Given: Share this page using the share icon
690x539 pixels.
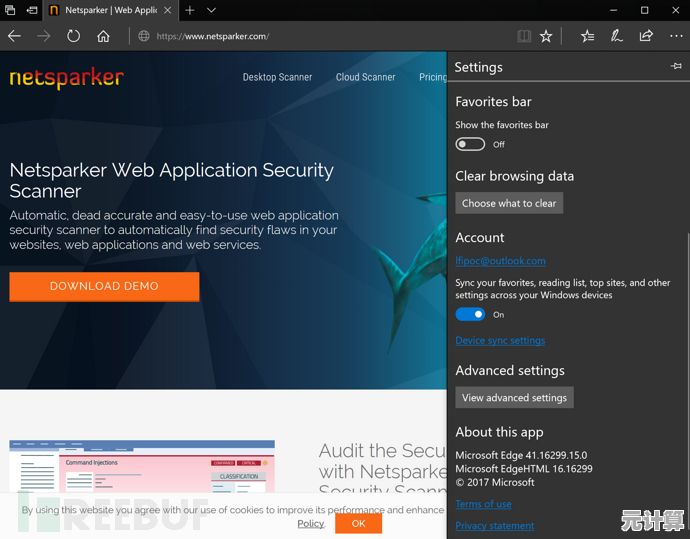Looking at the screenshot, I should 646,36.
